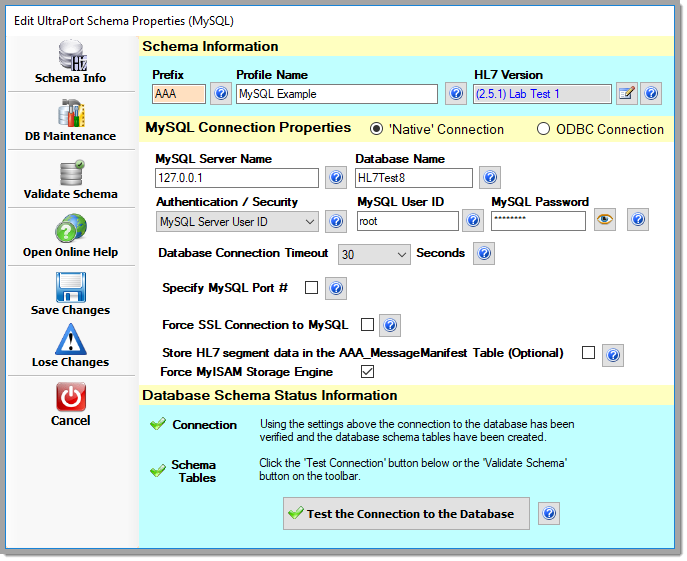Cancel the schema edit dialog
Screen dimensions: 687x561
pyautogui.click(x=71, y=405)
